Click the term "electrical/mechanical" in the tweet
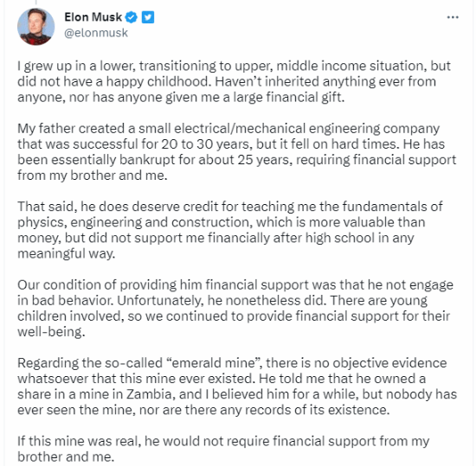The height and width of the screenshot is (466, 476). click(x=240, y=129)
